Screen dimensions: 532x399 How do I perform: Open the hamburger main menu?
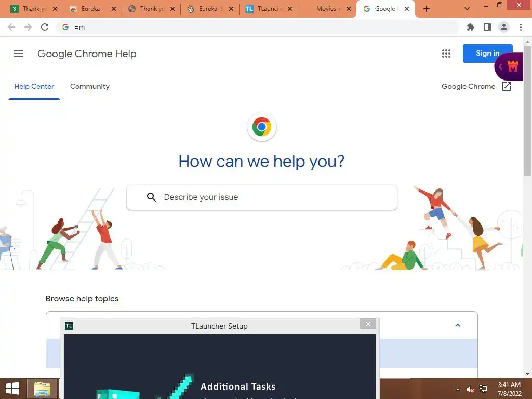[19, 54]
